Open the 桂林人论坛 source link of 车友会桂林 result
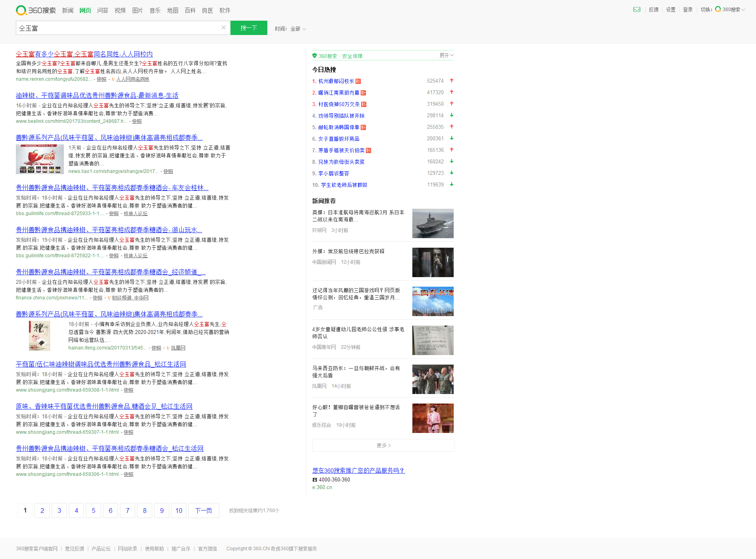This screenshot has height=559, width=756. [135, 214]
